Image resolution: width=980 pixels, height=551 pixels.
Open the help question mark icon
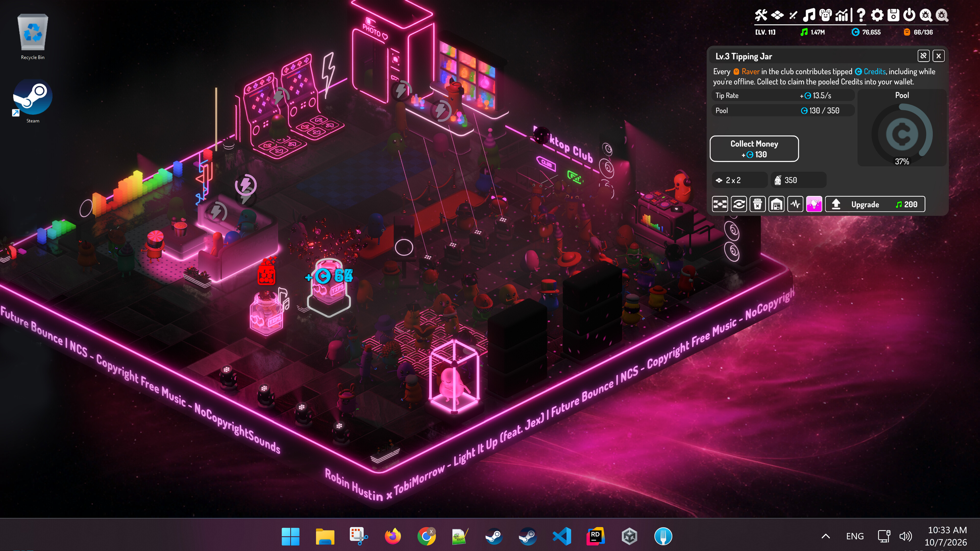[861, 15]
